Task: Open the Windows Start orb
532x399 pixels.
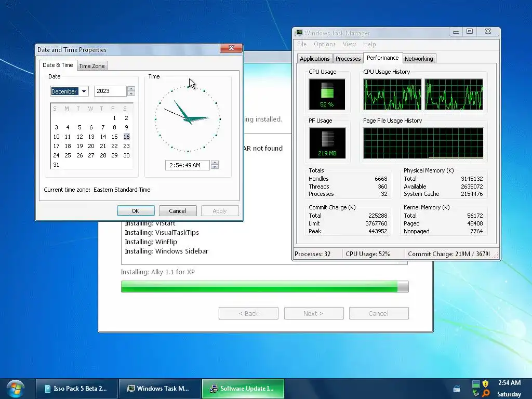Action: point(15,389)
